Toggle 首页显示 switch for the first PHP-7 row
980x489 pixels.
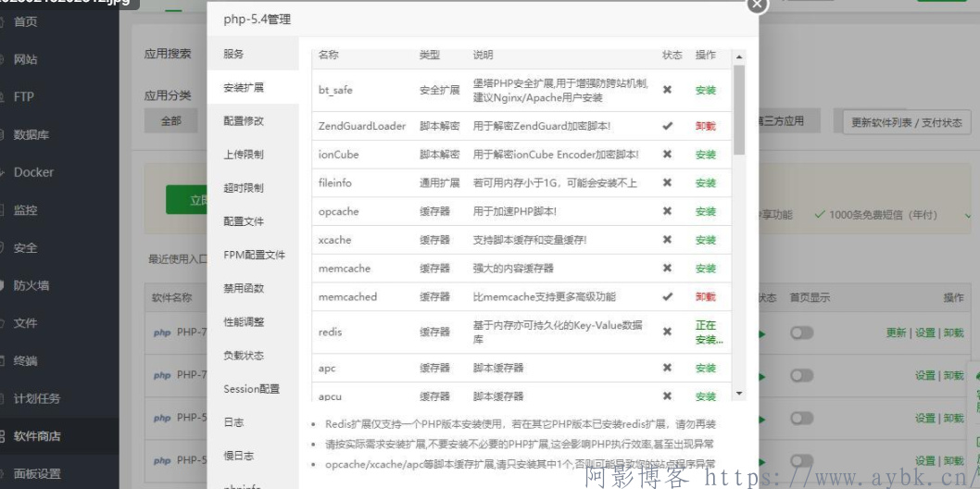[801, 333]
